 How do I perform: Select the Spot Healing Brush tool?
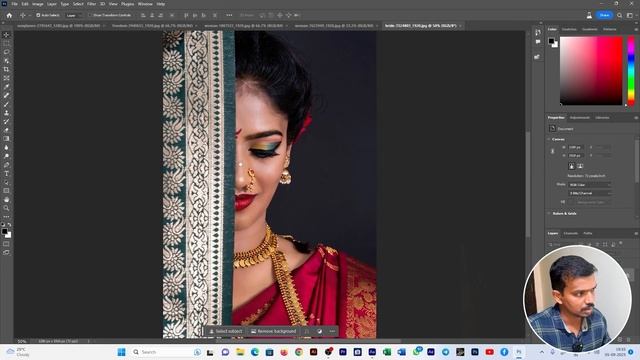pyautogui.click(x=6, y=96)
